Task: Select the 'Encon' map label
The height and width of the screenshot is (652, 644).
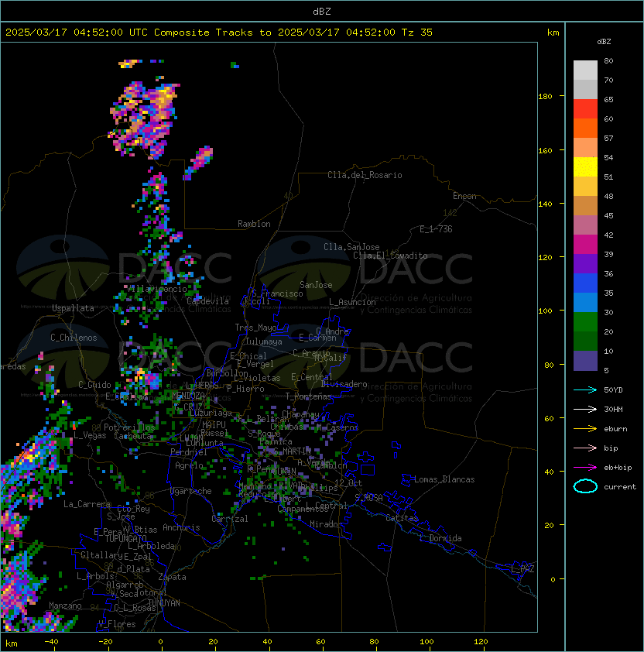Action: tap(464, 196)
